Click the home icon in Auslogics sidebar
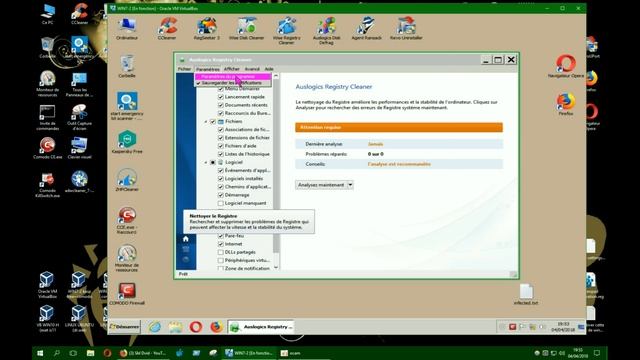The width and height of the screenshot is (640, 360). point(186,239)
